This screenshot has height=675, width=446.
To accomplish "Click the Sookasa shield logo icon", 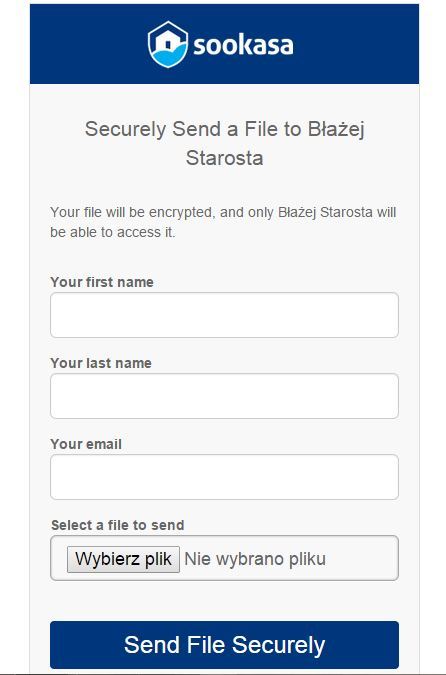I will tap(168, 45).
